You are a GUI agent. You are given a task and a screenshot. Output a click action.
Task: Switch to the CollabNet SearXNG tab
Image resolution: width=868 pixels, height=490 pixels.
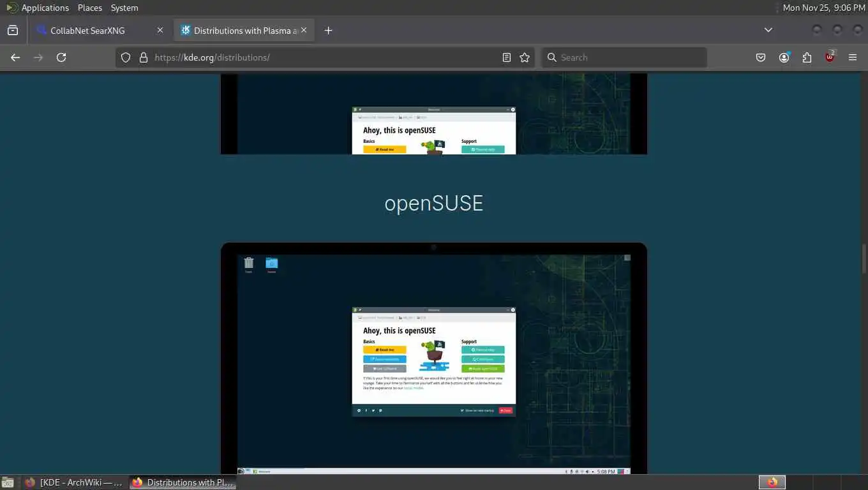tap(101, 30)
